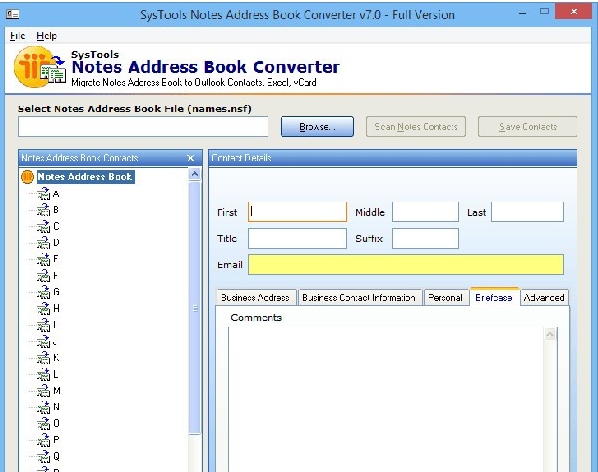The width and height of the screenshot is (598, 472).
Task: Focus the Middle name field
Action: [425, 212]
